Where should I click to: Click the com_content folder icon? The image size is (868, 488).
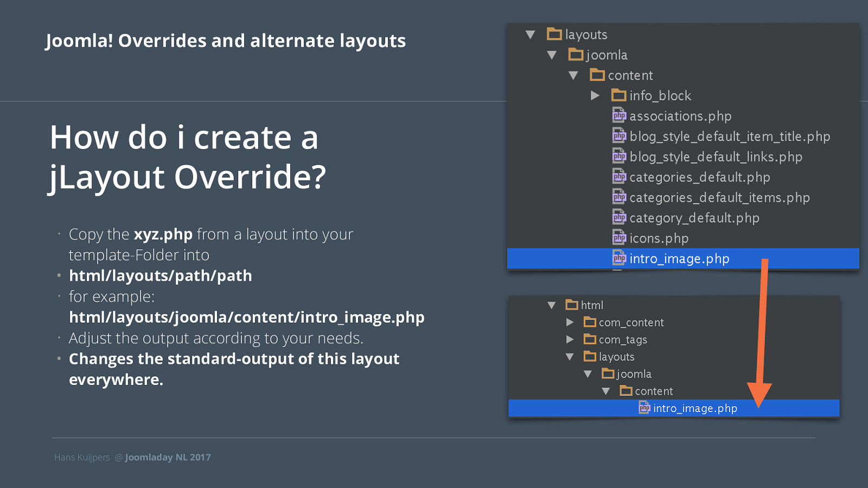pos(590,322)
